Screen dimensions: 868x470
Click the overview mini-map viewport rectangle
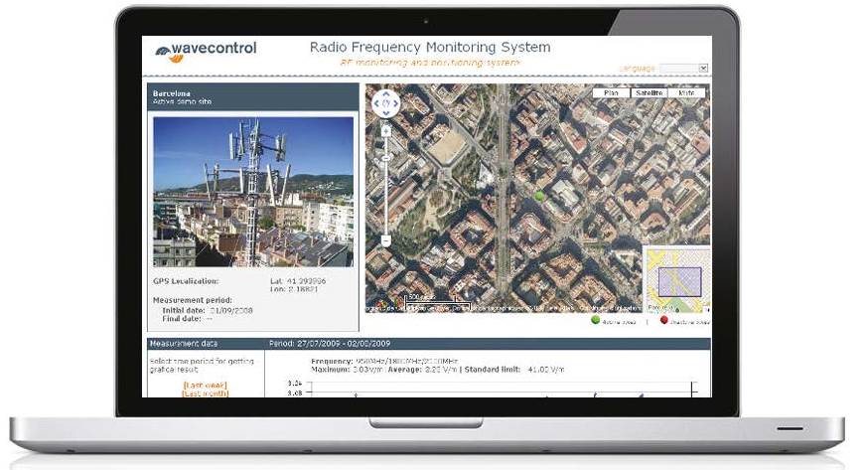tap(679, 281)
